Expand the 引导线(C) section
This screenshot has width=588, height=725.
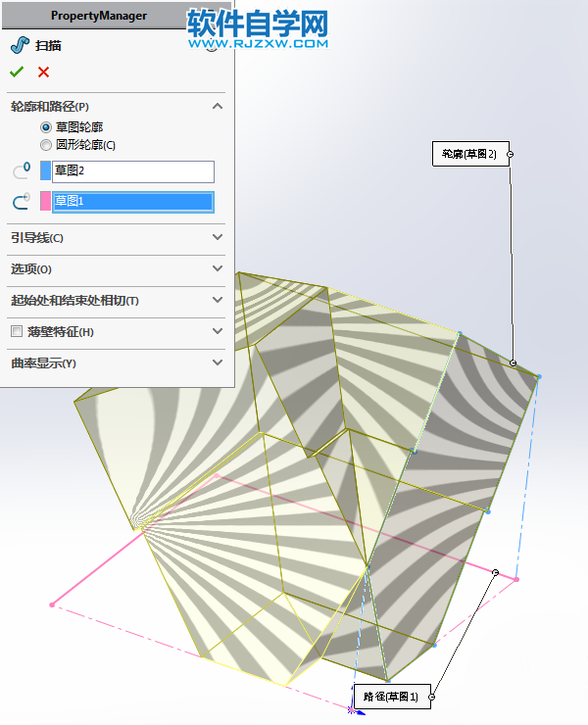click(x=218, y=237)
